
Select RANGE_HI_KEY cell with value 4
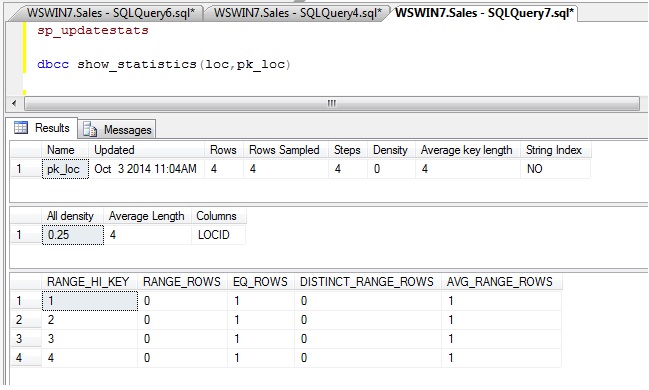pos(89,358)
